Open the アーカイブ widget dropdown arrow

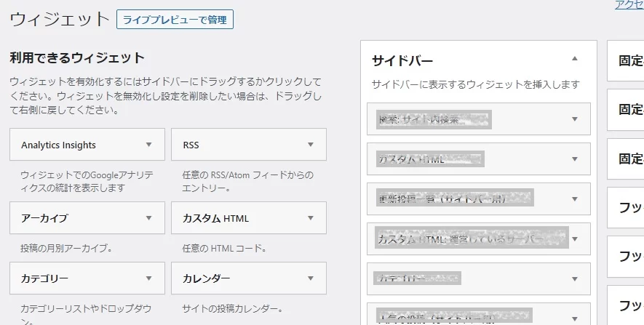point(148,218)
